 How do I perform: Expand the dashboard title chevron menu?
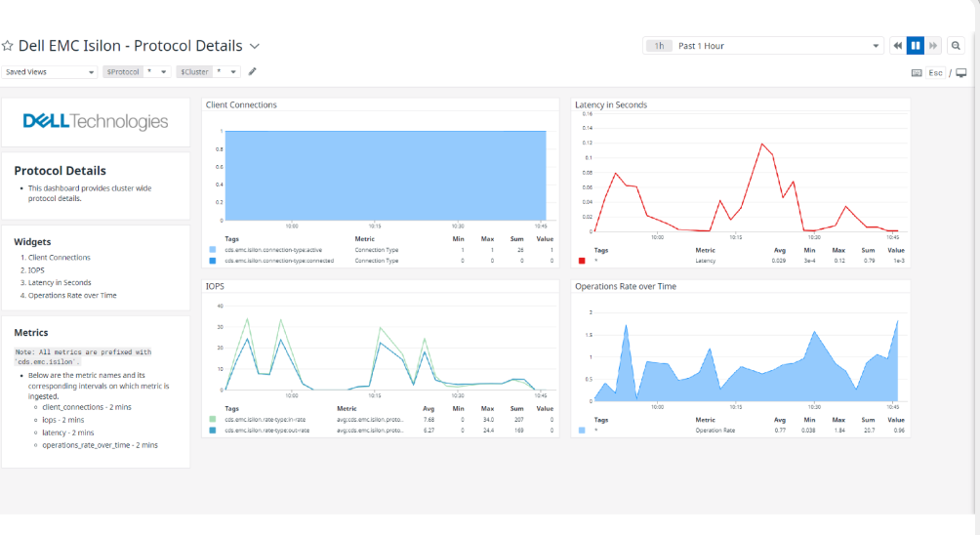point(255,46)
